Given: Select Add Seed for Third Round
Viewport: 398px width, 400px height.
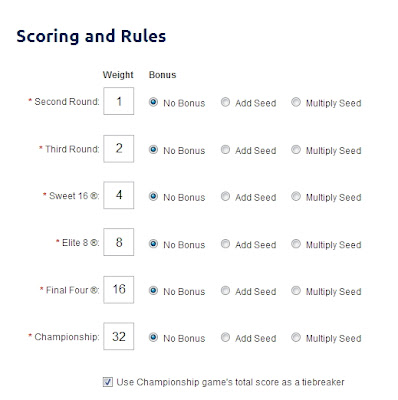Looking at the screenshot, I should coord(225,150).
